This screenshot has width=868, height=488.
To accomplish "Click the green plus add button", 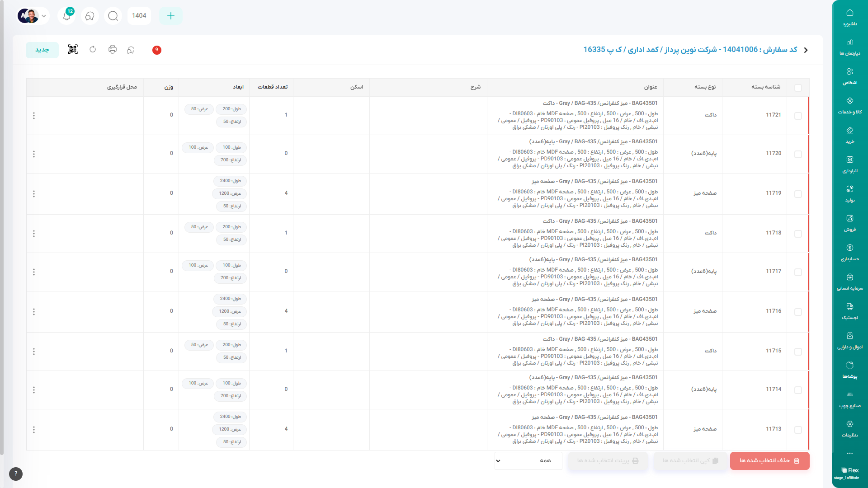I will tap(170, 16).
